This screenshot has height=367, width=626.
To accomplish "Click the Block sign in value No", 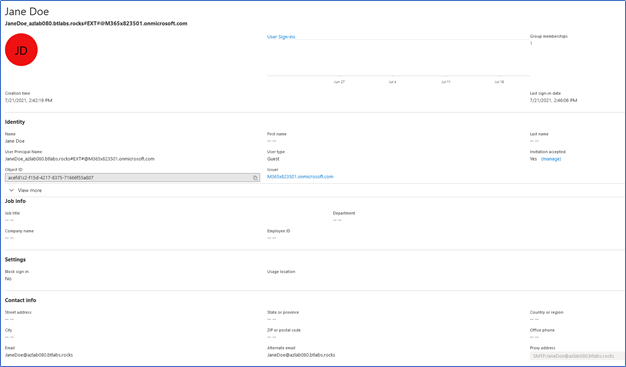I will [x=8, y=279].
